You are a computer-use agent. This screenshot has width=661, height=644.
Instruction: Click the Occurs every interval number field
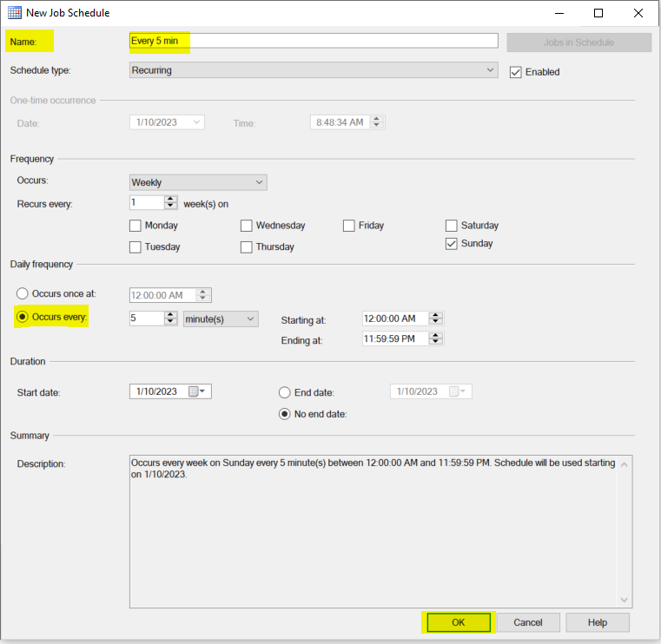coord(147,319)
